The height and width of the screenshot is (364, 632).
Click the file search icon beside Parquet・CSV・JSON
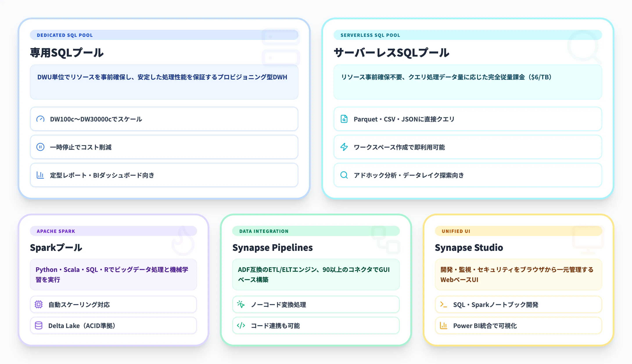tap(344, 119)
